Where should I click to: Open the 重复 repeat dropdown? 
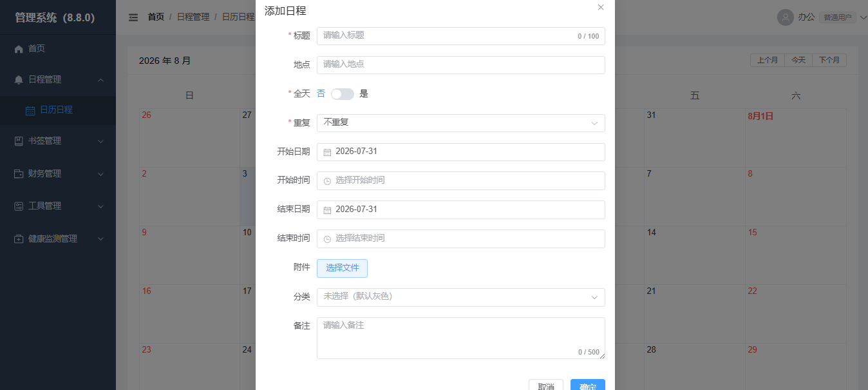461,122
